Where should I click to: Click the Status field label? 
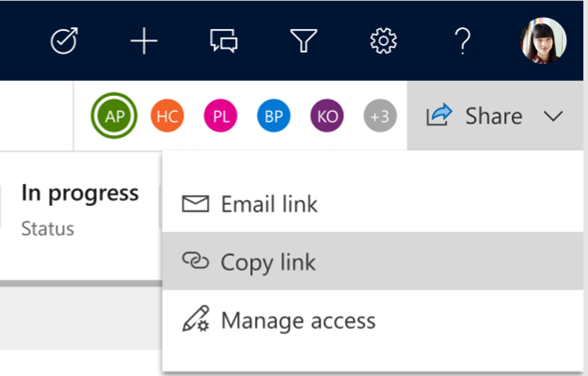pyautogui.click(x=48, y=229)
